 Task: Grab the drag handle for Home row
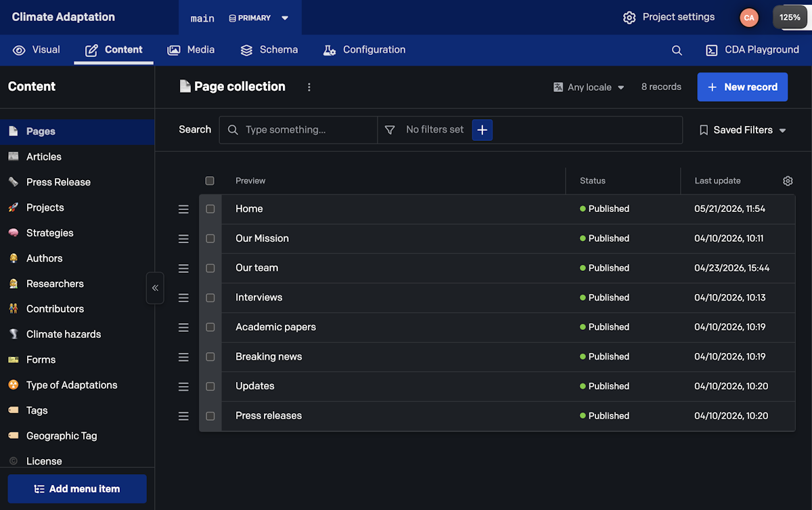click(x=183, y=209)
